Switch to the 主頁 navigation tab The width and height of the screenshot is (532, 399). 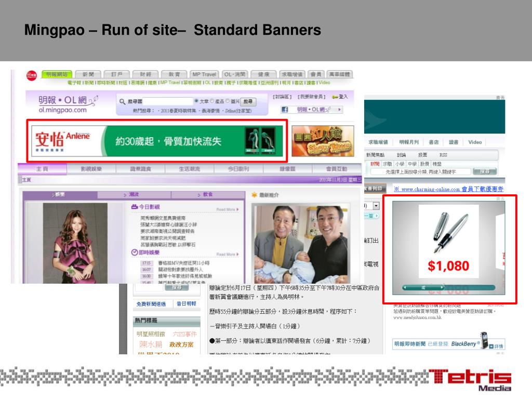click(x=42, y=169)
